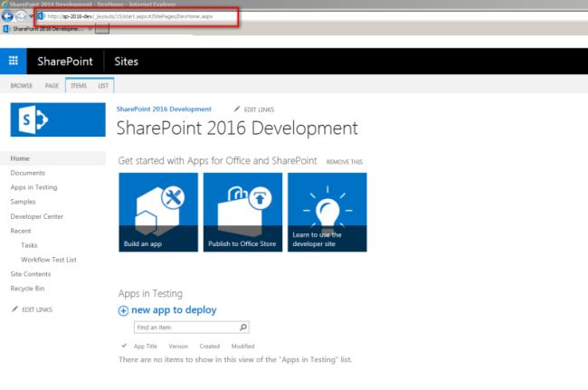The width and height of the screenshot is (588, 390).
Task: Select the SharePoint 2016 Development browser tab
Action: pos(48,29)
